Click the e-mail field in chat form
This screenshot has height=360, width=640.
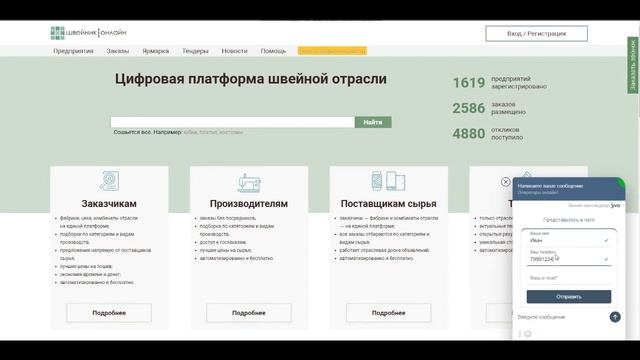[x=569, y=278]
